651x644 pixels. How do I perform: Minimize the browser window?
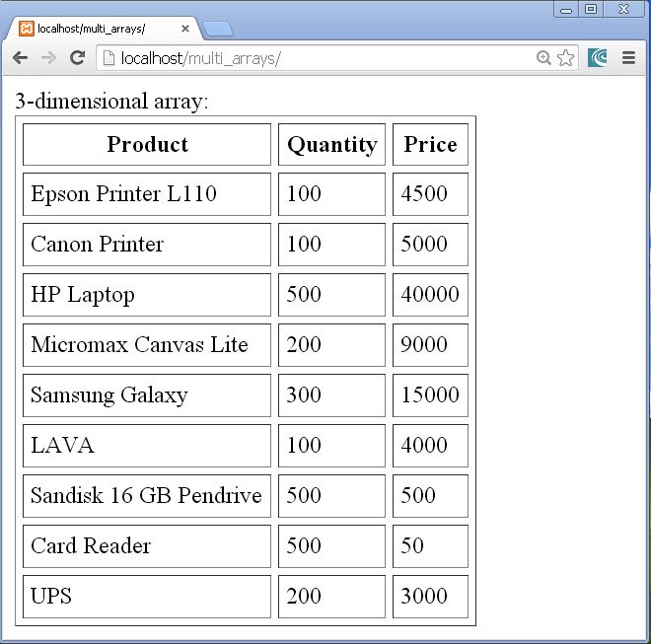(x=566, y=10)
